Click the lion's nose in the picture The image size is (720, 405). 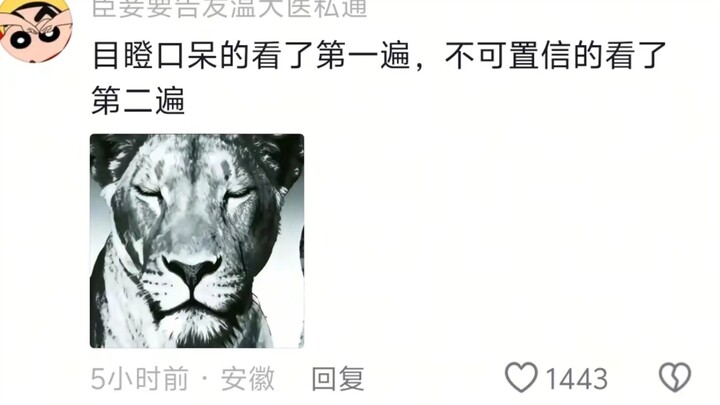coord(192,270)
